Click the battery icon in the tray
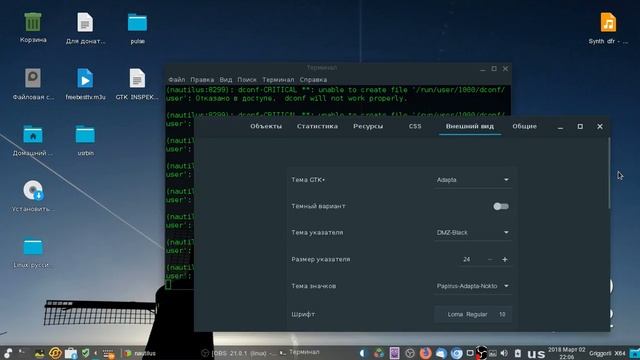This screenshot has width=640, height=360. (x=518, y=353)
